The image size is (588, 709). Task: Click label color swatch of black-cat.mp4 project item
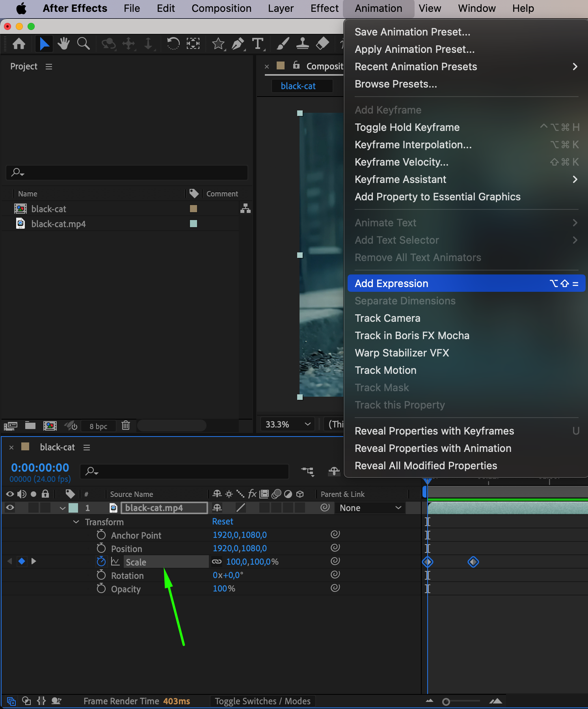194,224
